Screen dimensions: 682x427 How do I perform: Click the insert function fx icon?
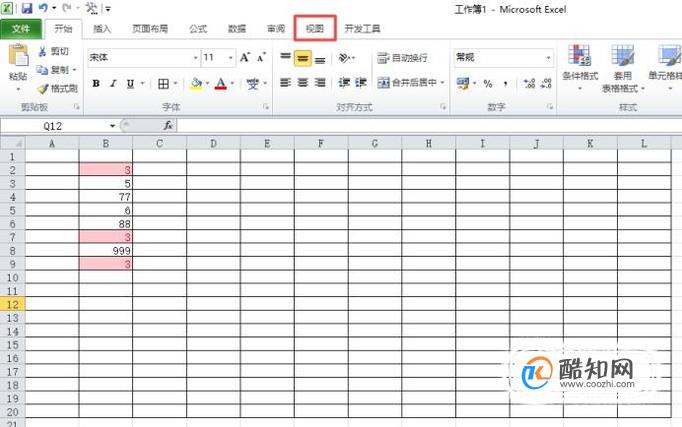[x=168, y=126]
